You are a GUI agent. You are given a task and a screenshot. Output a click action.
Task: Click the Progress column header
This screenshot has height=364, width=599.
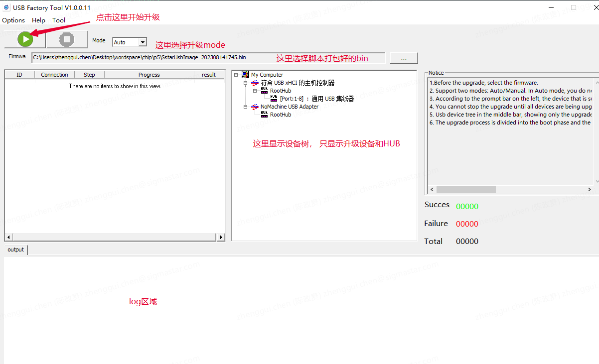[149, 75]
